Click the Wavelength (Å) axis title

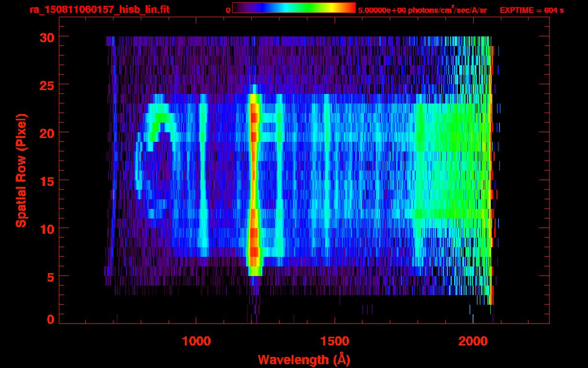click(304, 359)
